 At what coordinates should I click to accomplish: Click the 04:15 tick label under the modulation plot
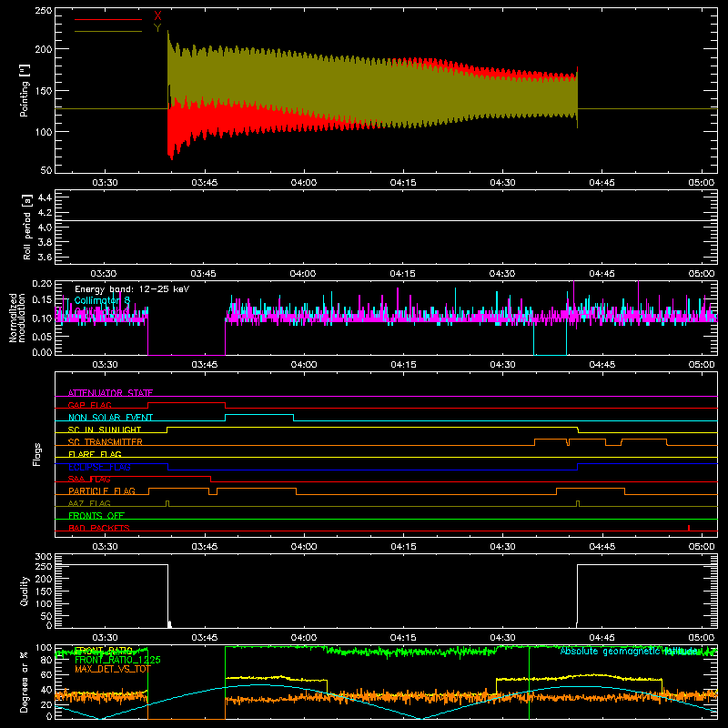pyautogui.click(x=403, y=365)
